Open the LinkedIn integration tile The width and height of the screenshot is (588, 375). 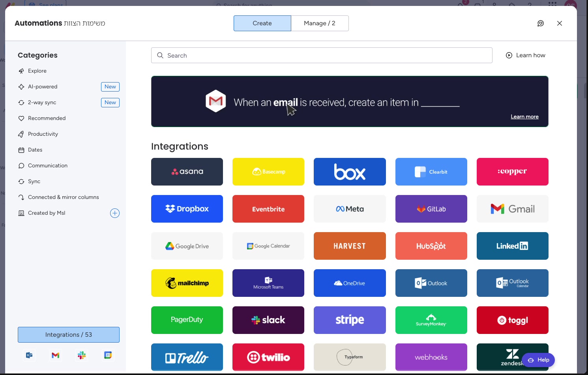(513, 246)
